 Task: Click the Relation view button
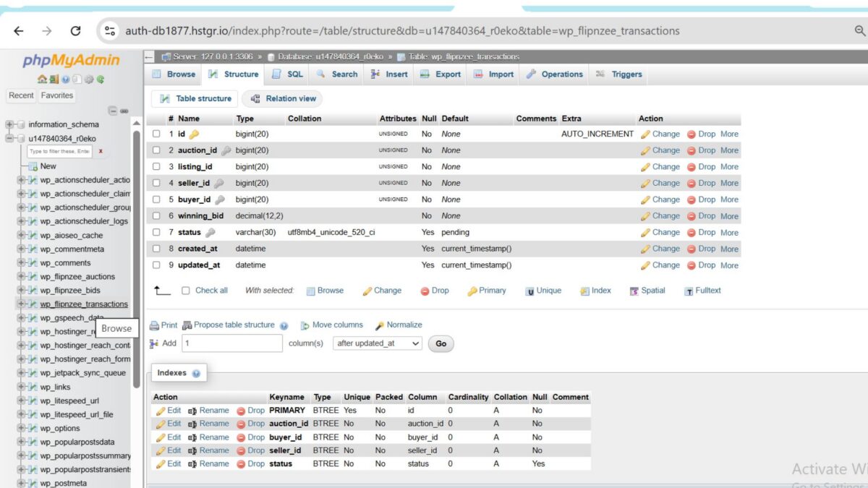tap(284, 99)
